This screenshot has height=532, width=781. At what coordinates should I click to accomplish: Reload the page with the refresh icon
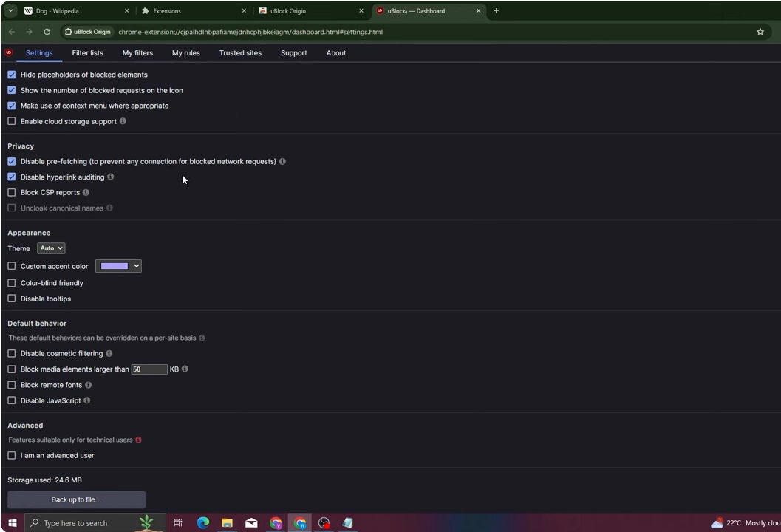point(47,32)
